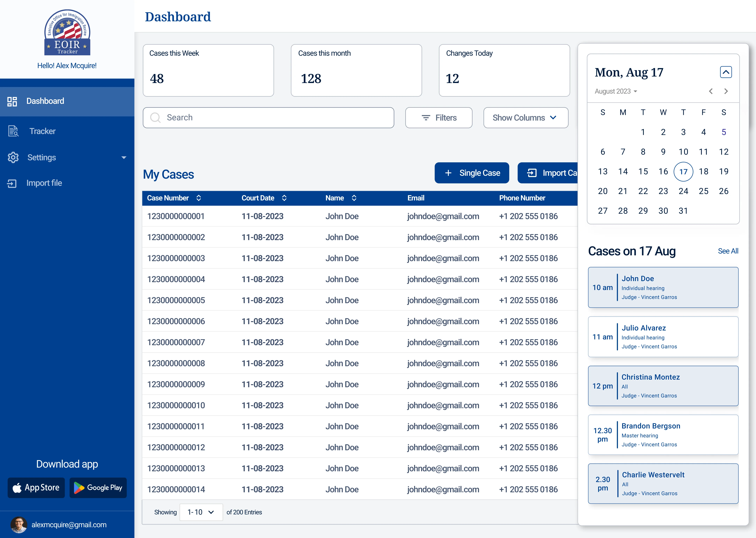Screen dimensions: 756x538
Task: Collapse the calendar with the up-chevron button
Action: [726, 72]
